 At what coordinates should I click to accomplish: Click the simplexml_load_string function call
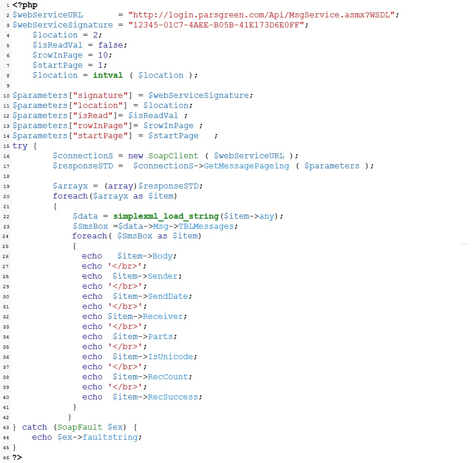166,216
